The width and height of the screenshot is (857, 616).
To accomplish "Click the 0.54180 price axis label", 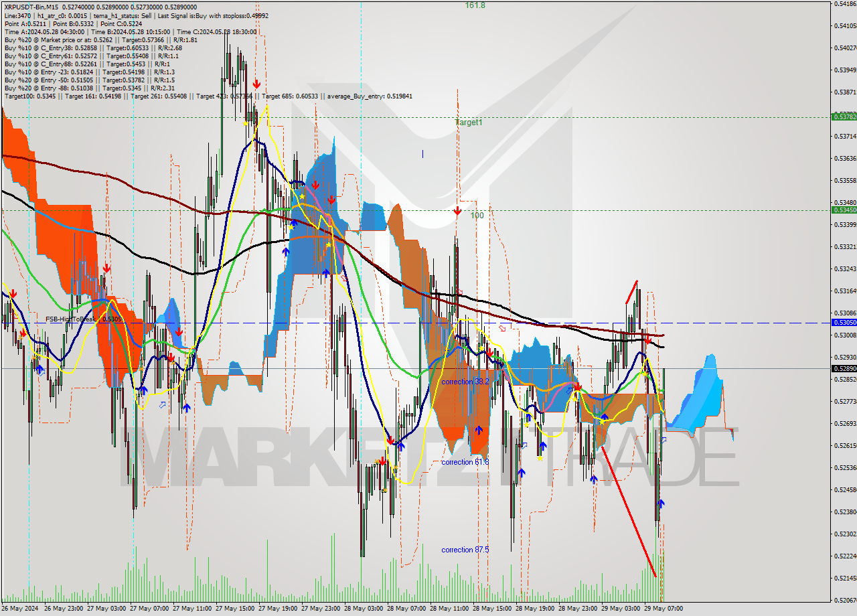I will point(846,4).
